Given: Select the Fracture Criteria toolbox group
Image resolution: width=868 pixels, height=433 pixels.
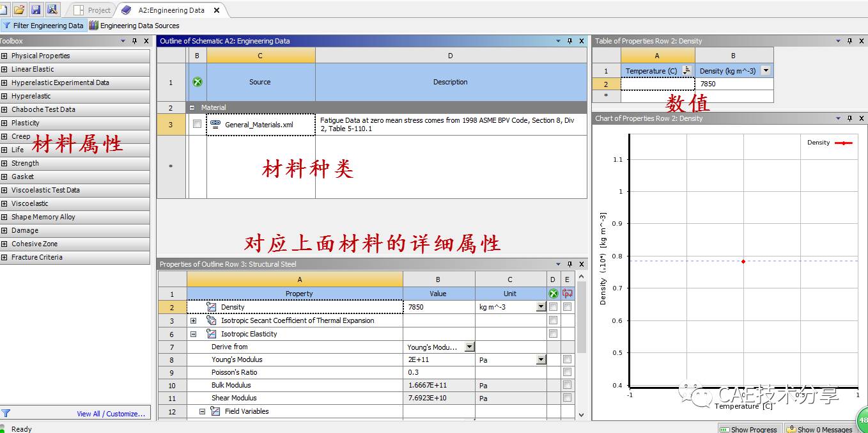Looking at the screenshot, I should (75, 257).
